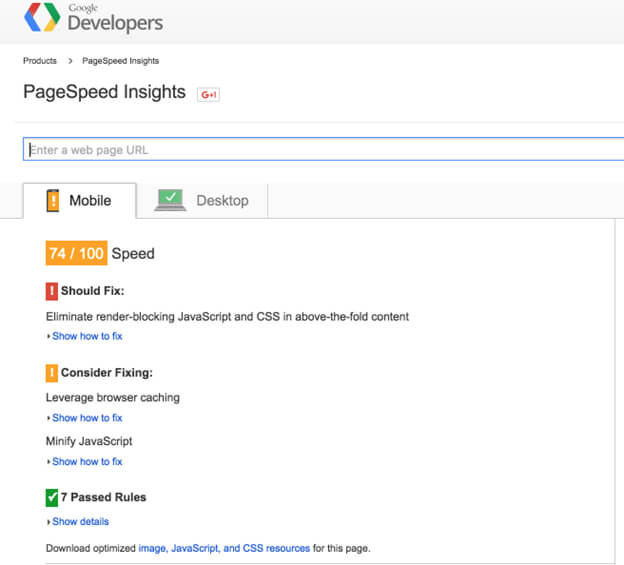Click the Google Developers logo icon

coord(42,17)
